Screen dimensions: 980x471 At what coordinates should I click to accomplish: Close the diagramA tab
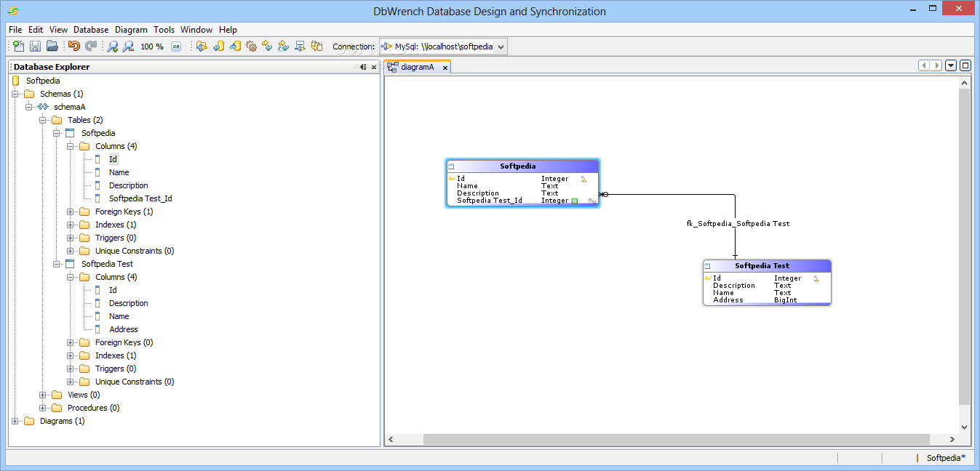click(x=445, y=68)
